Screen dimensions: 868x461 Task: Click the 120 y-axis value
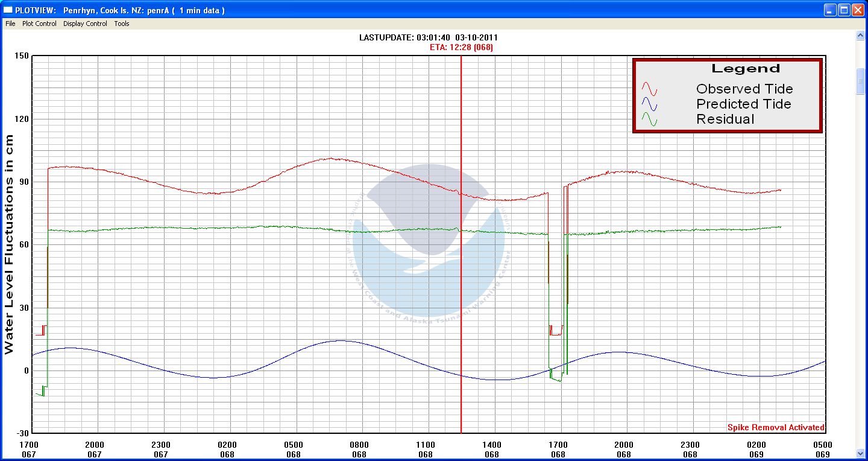[22, 119]
